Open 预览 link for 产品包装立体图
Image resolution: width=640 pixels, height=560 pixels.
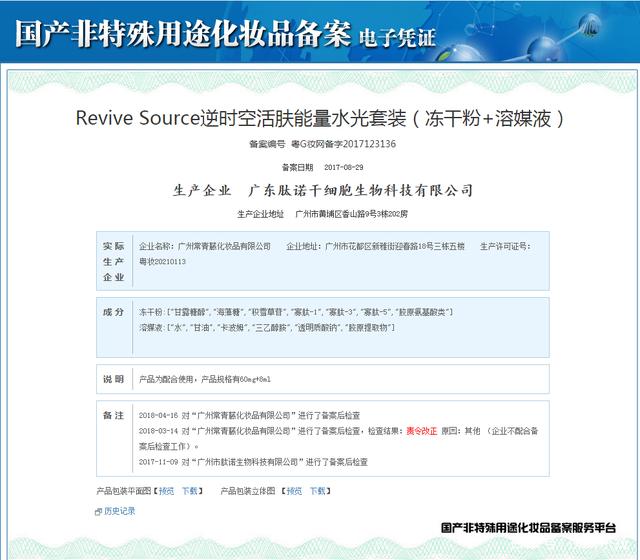(x=294, y=491)
